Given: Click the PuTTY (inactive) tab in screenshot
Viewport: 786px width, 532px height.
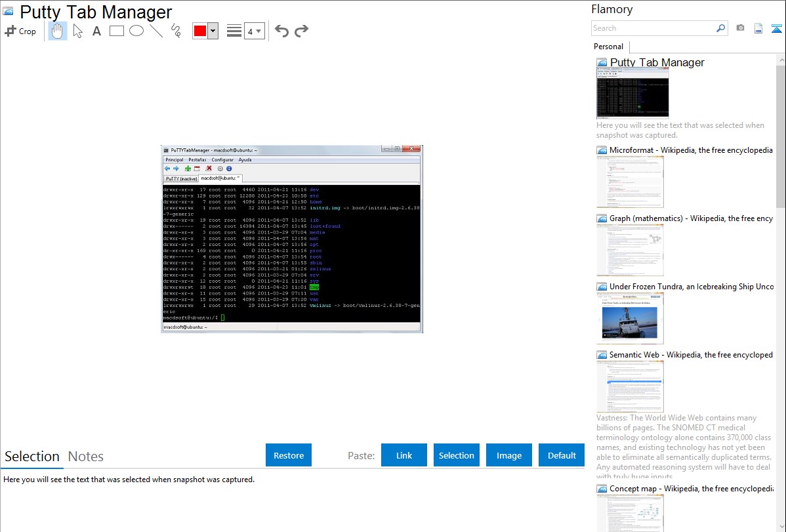Looking at the screenshot, I should (x=181, y=178).
